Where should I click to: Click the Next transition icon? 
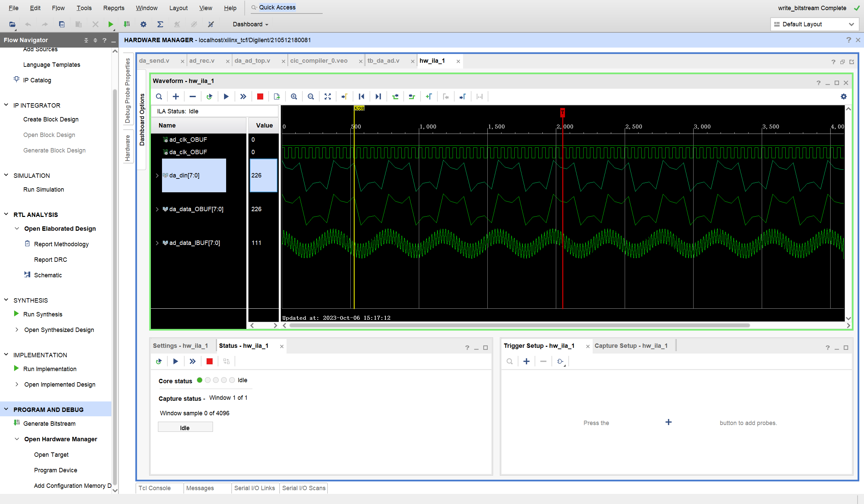coord(412,96)
